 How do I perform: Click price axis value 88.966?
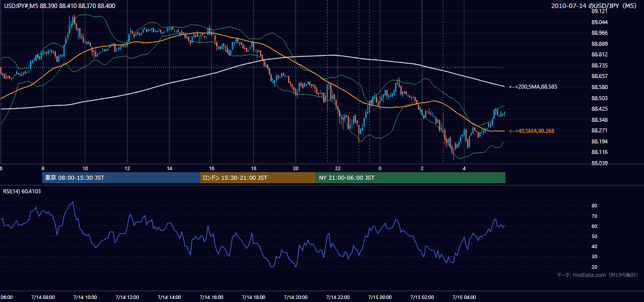click(x=599, y=33)
